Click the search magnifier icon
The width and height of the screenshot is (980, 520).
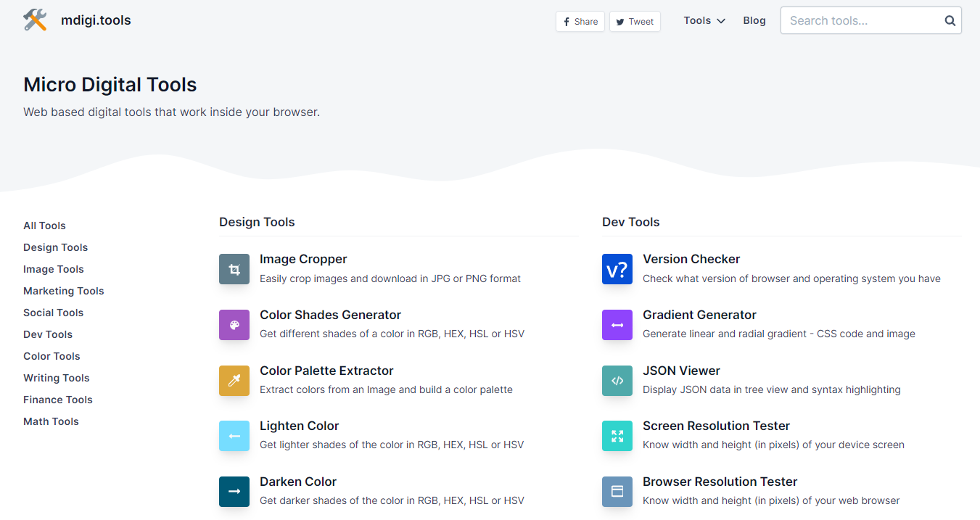click(x=950, y=21)
